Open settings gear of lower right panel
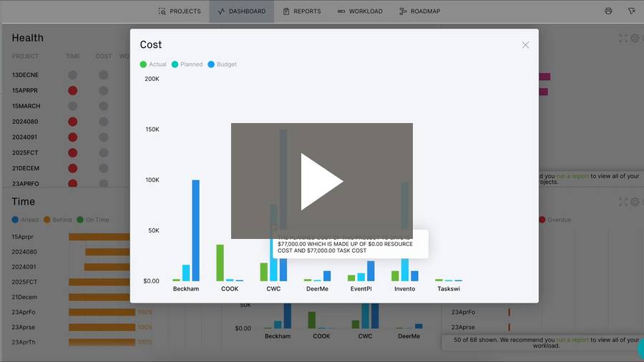644x362 pixels. (635, 202)
